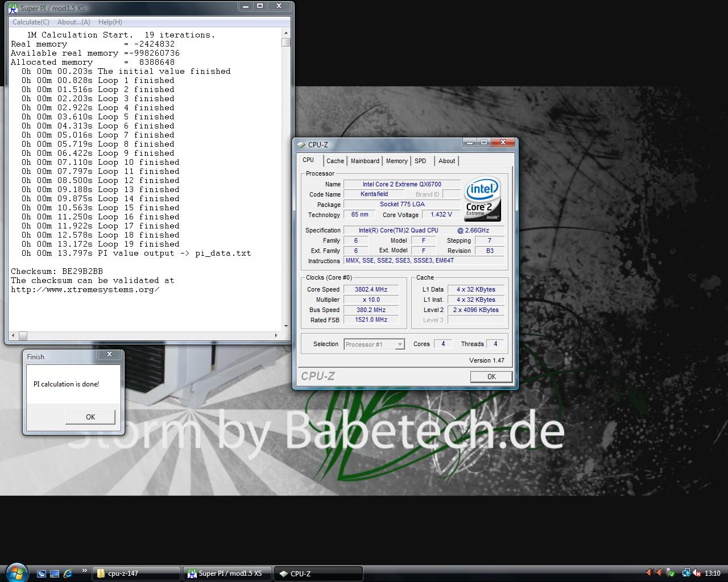Click the Cores value '4'

tap(443, 344)
